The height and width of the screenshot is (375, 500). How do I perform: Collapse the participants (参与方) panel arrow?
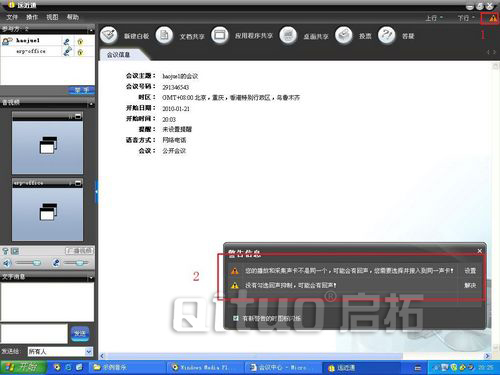(x=91, y=30)
